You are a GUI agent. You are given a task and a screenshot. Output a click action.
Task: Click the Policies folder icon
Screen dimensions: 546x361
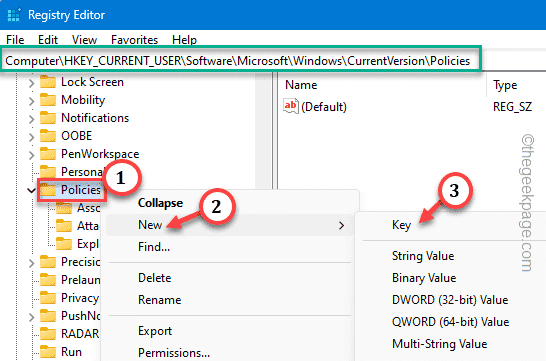(x=48, y=190)
